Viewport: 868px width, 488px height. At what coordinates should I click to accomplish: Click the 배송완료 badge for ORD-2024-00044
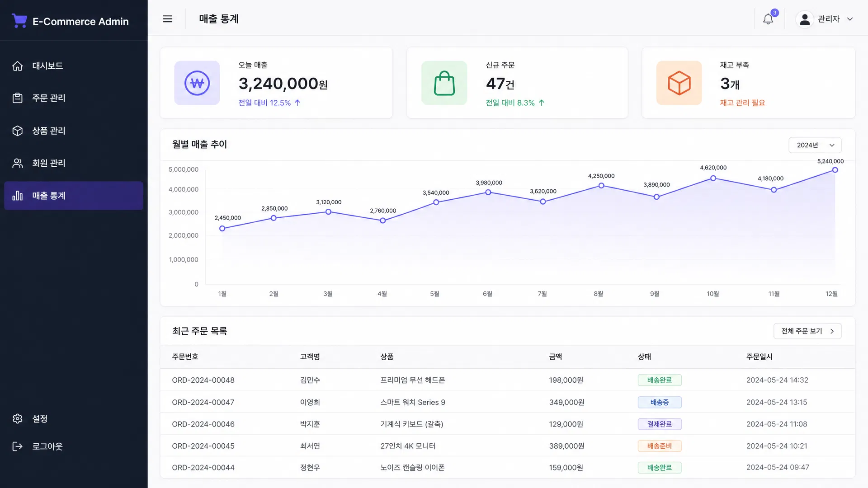(x=660, y=468)
